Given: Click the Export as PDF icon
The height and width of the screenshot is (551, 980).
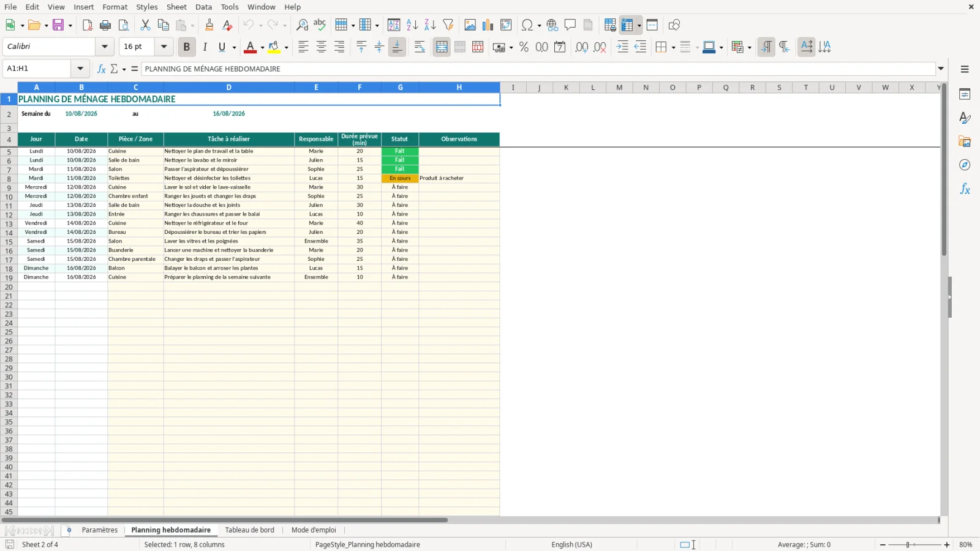Looking at the screenshot, I should tap(88, 25).
